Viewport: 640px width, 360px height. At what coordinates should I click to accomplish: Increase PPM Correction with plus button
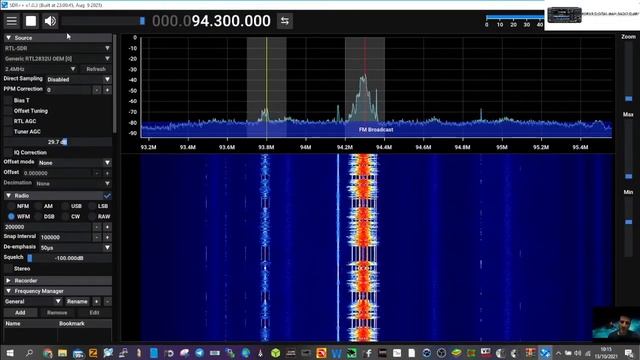tap(107, 90)
